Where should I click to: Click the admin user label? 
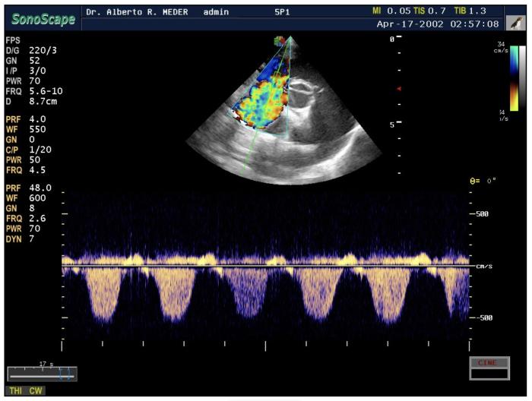[219, 12]
